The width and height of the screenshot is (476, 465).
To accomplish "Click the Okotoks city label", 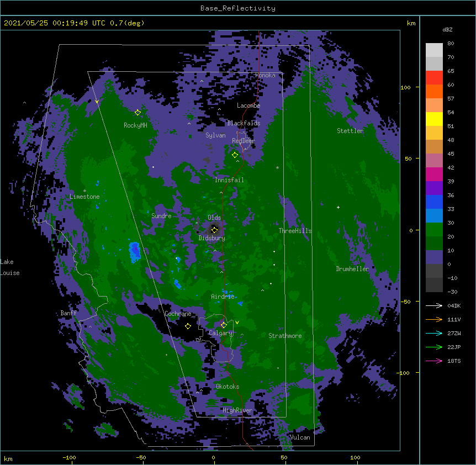I will [x=228, y=387].
